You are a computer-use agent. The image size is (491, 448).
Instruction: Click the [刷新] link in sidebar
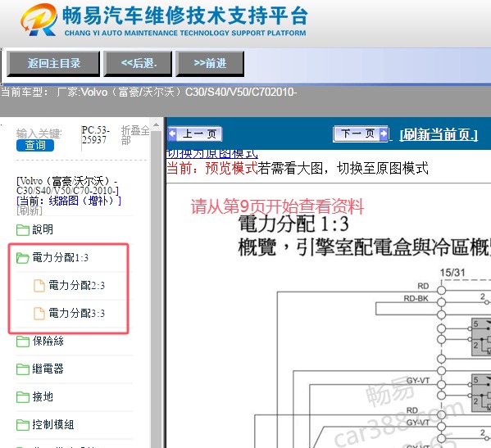[x=30, y=210]
